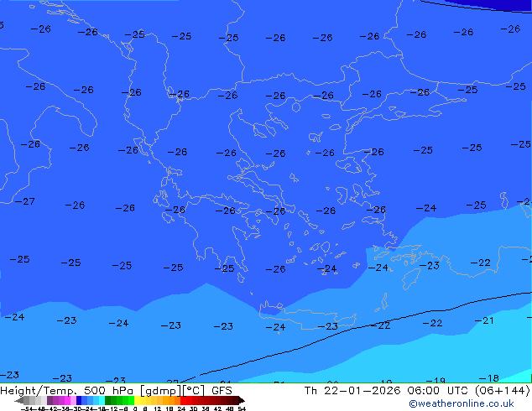Click the bright green legend swatch
Screen dimensions: 532x411
coord(131,400)
